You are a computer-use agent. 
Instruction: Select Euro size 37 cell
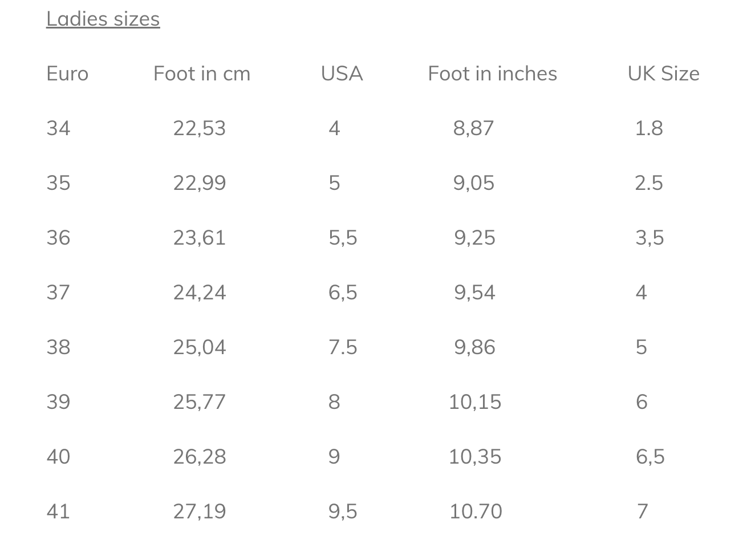click(58, 293)
